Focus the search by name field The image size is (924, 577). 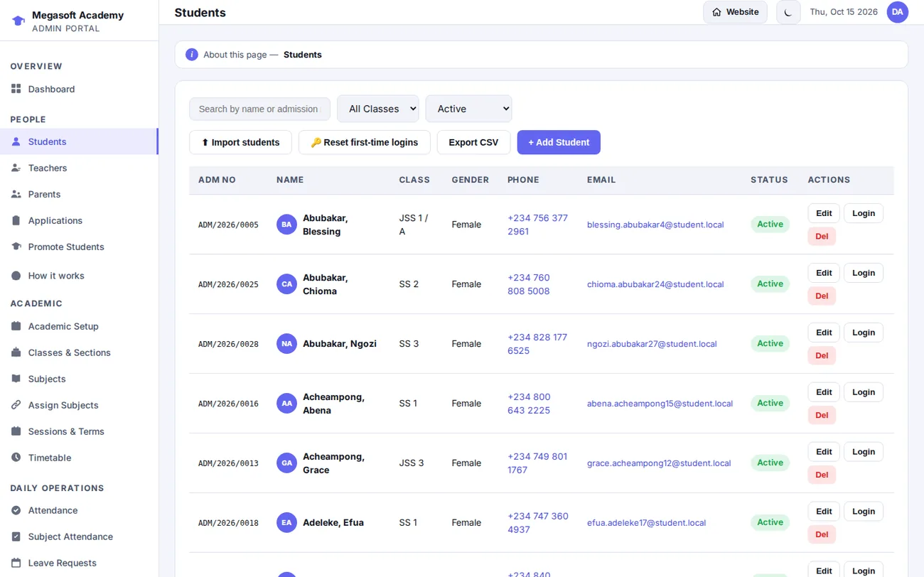[x=259, y=109]
